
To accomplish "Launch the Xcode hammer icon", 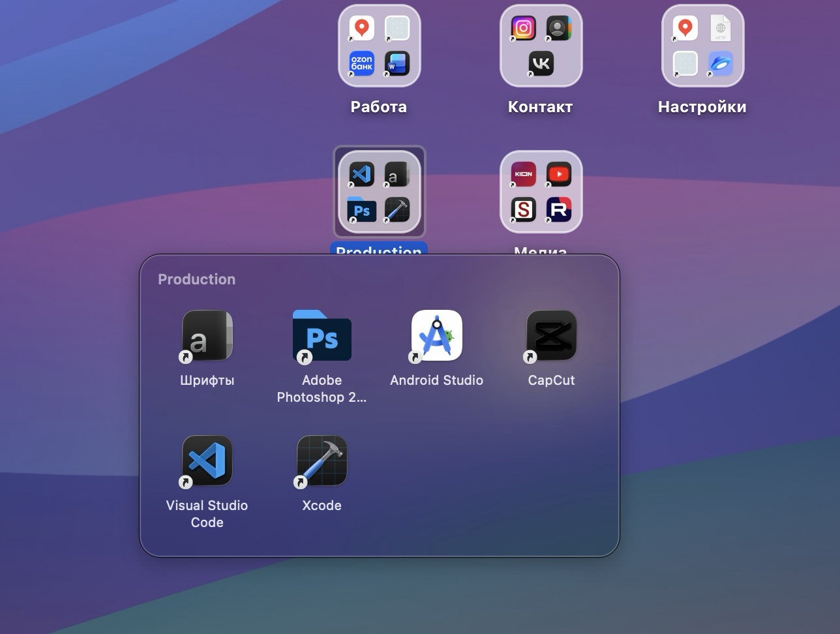I will coord(322,461).
